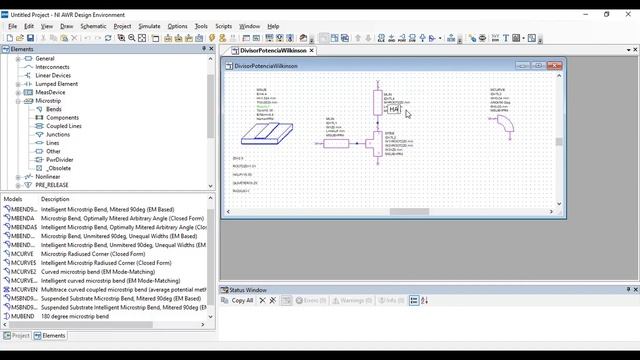Screen dimensions: 640x360
Task: Open the Draw menu
Action: point(67,26)
